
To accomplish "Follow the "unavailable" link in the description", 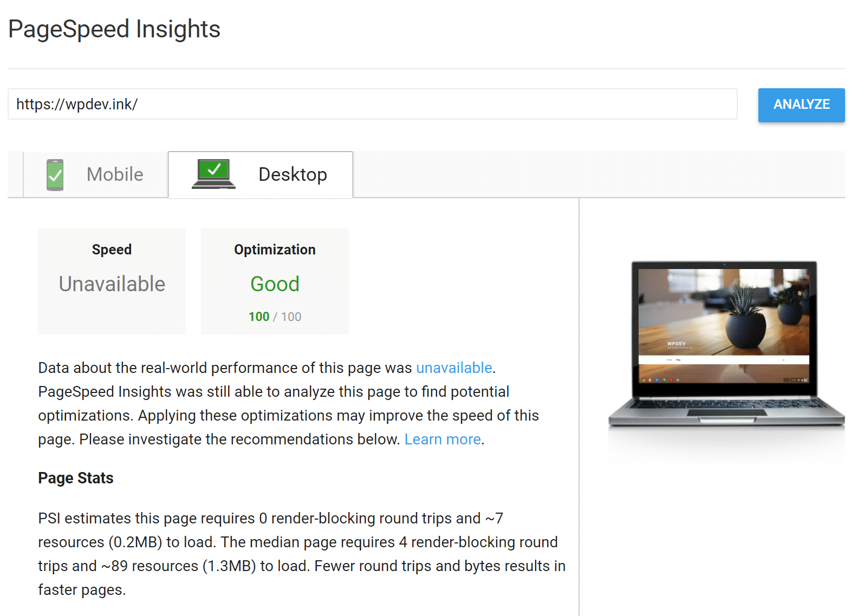I will 454,368.
